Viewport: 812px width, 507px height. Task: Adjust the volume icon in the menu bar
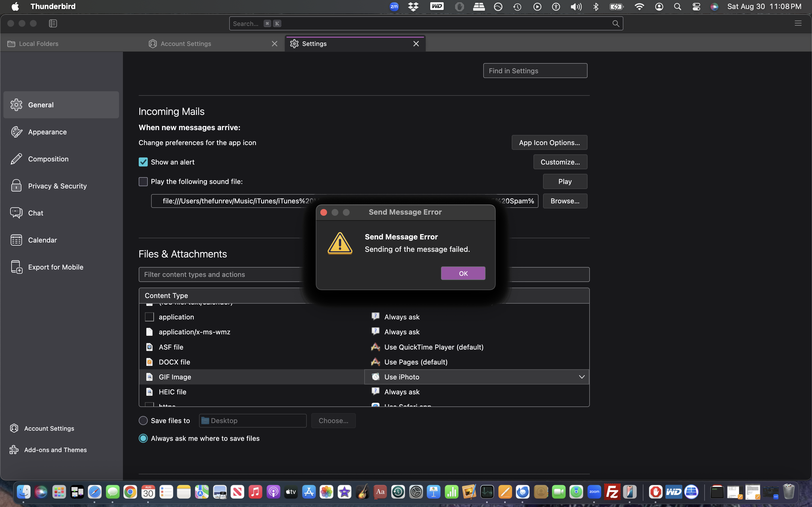(576, 7)
